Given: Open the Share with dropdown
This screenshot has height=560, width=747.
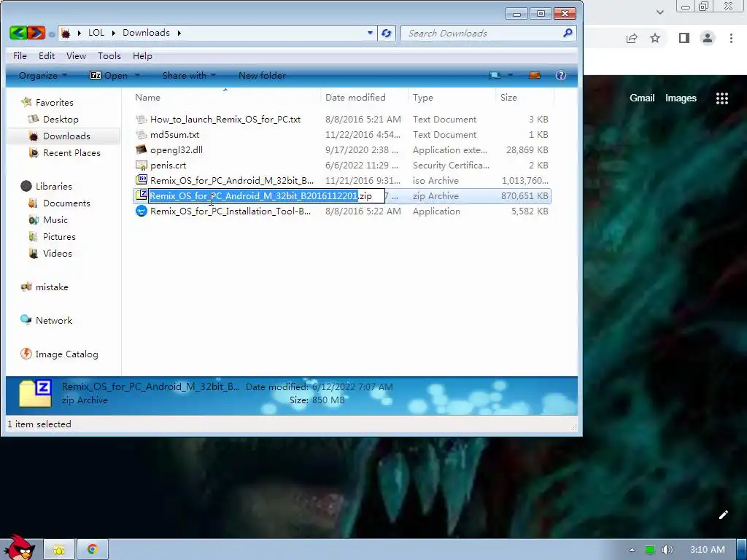Looking at the screenshot, I should click(x=189, y=75).
